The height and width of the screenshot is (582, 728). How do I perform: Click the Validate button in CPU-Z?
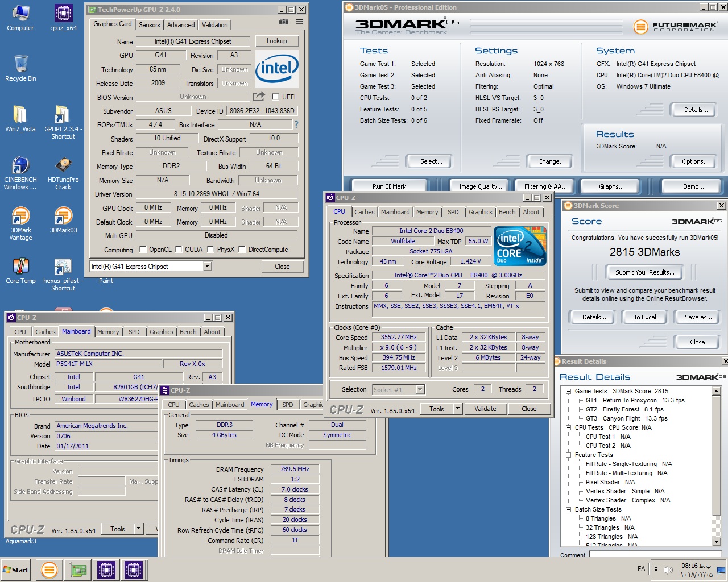(485, 409)
